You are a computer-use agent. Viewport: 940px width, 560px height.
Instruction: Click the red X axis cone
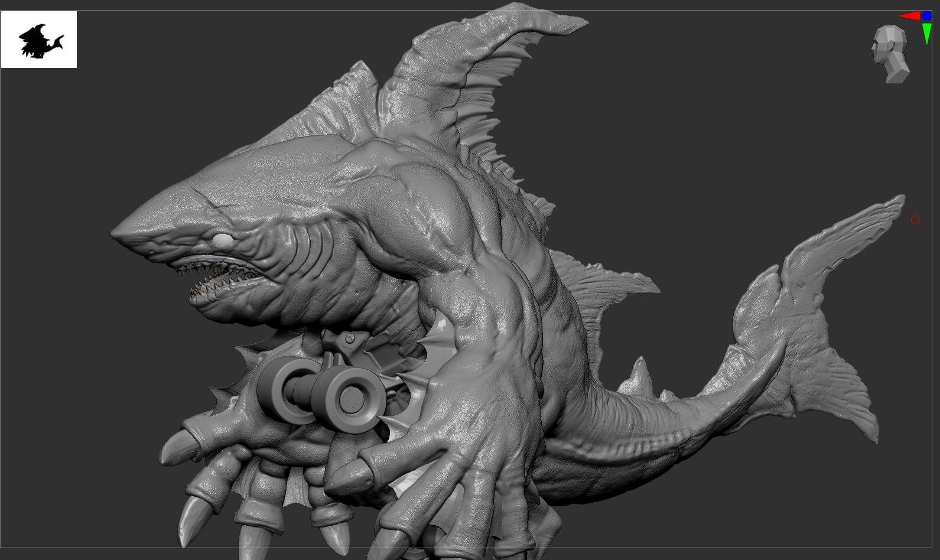coord(909,16)
